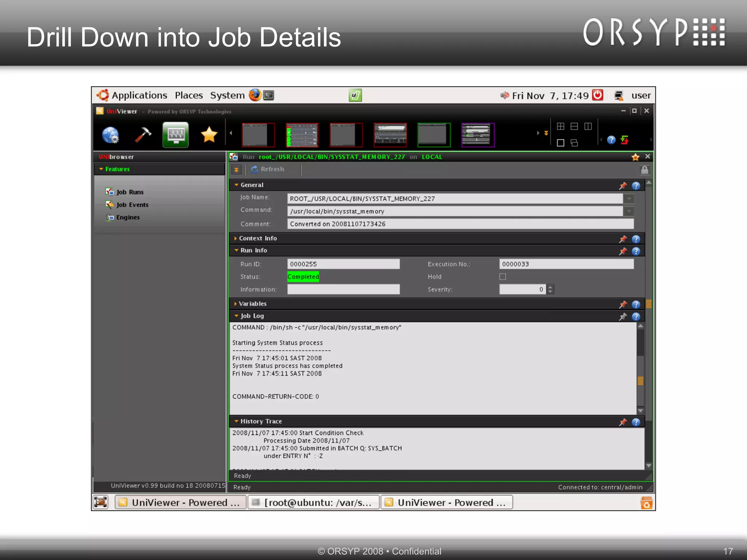Expand the Variables section
747x560 pixels.
236,303
